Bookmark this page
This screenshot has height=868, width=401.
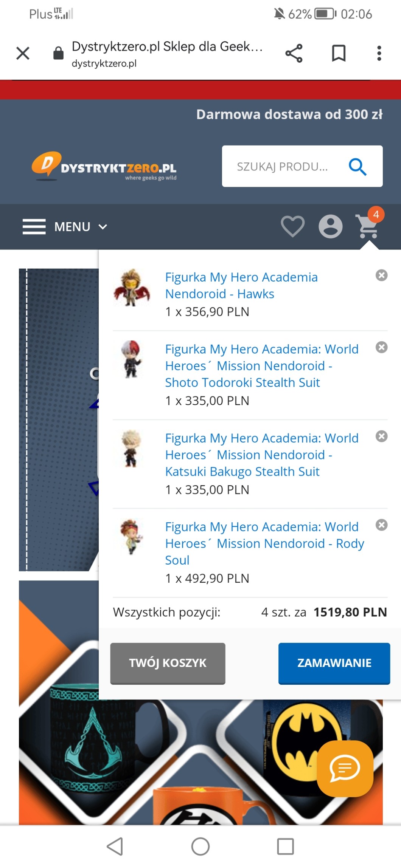pyautogui.click(x=339, y=53)
